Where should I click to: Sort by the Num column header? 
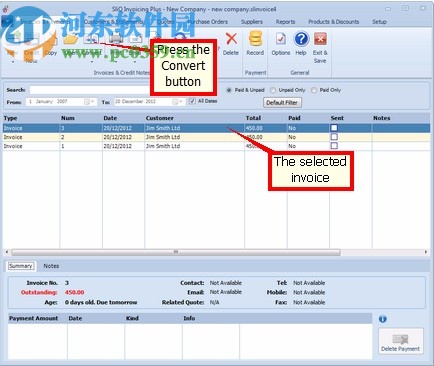81,118
